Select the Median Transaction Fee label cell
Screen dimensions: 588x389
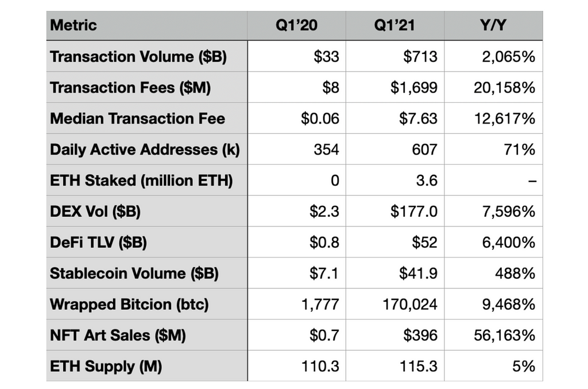point(137,118)
